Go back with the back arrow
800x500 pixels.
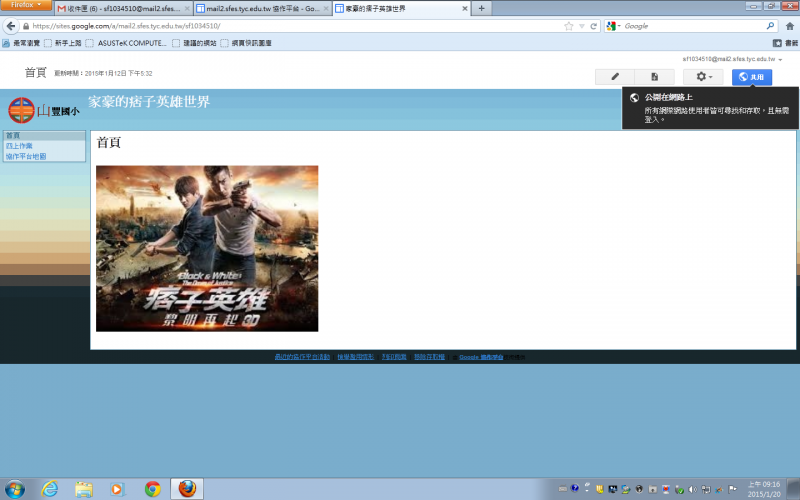[x=11, y=26]
